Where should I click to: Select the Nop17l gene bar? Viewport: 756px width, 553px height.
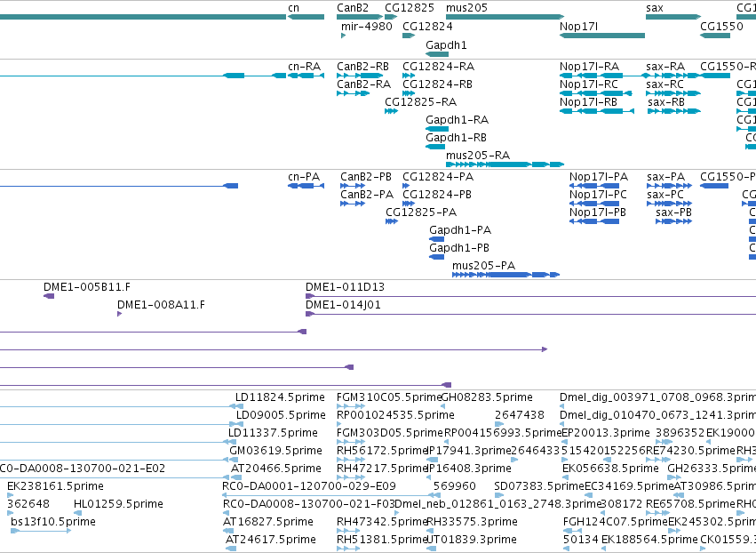602,36
